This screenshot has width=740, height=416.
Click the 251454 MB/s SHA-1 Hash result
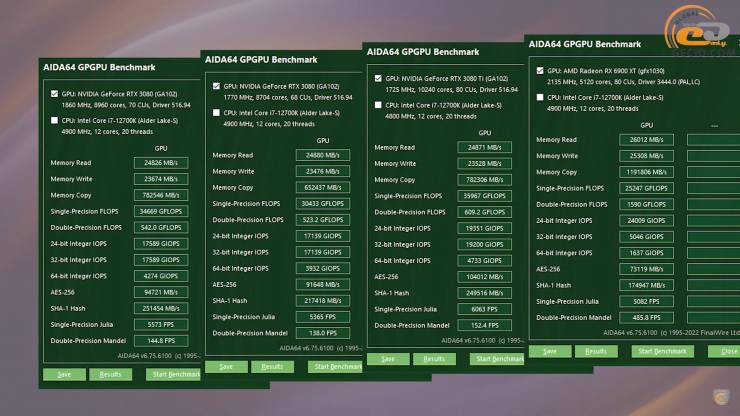point(161,308)
